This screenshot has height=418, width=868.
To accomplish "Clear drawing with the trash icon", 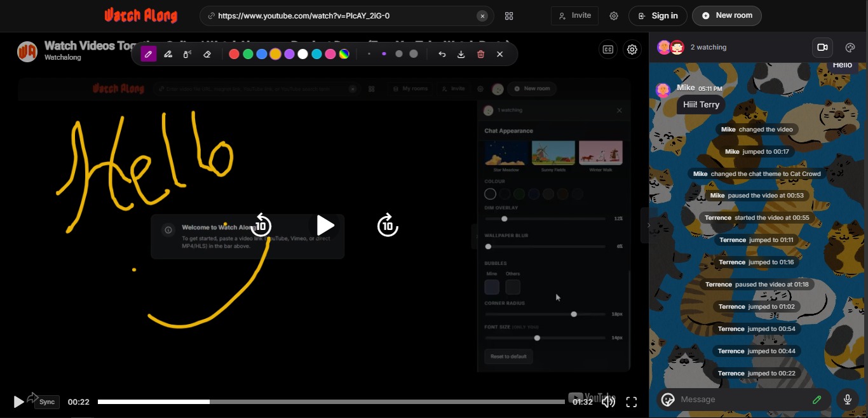I will (x=480, y=54).
